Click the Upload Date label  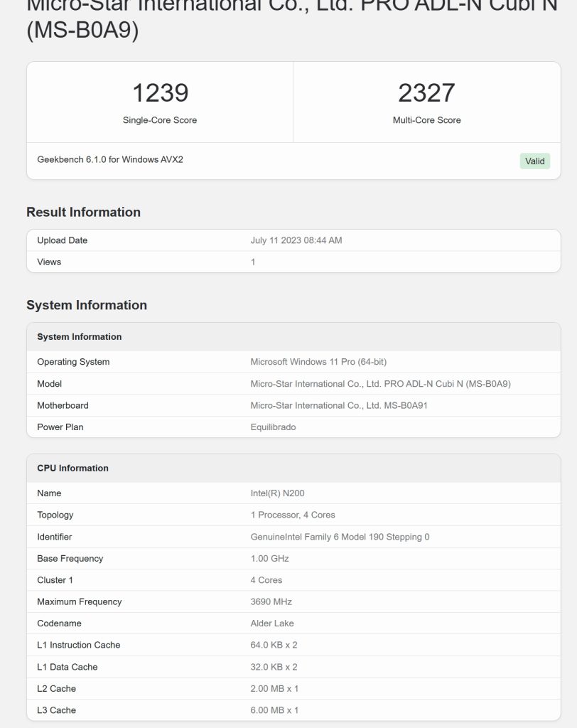(x=63, y=240)
